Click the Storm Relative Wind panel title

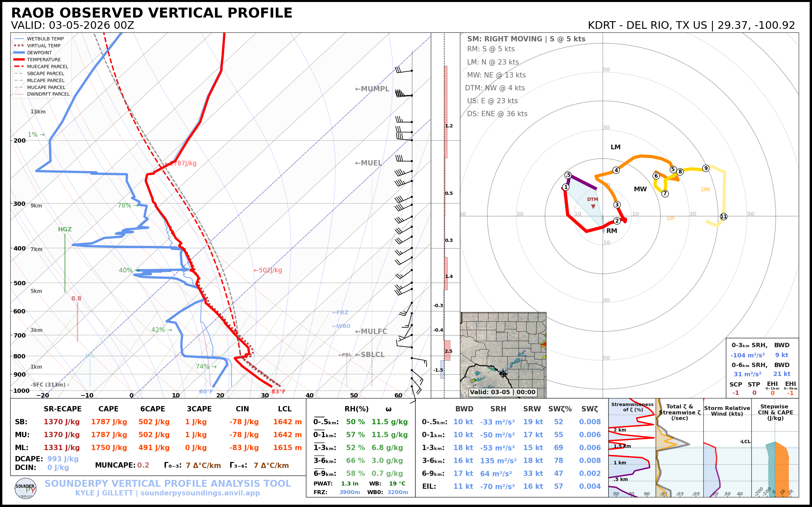727,411
